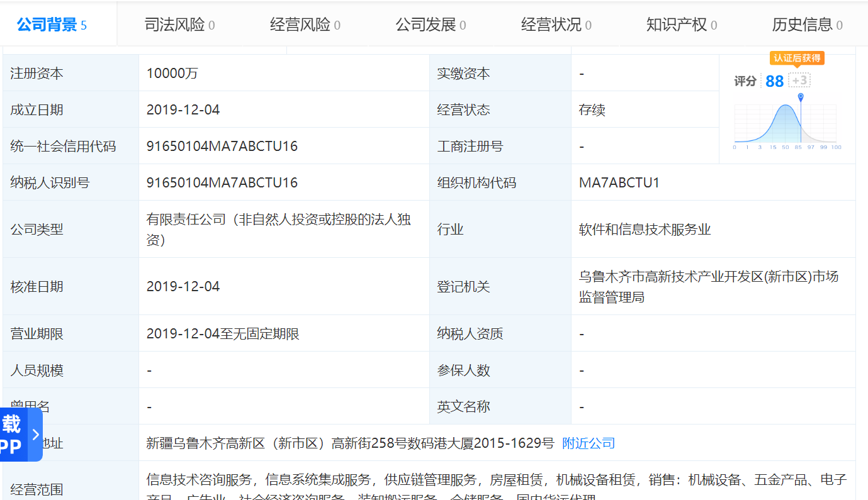
Task: Collapse the download APP banner chevron arrow
Action: (36, 435)
